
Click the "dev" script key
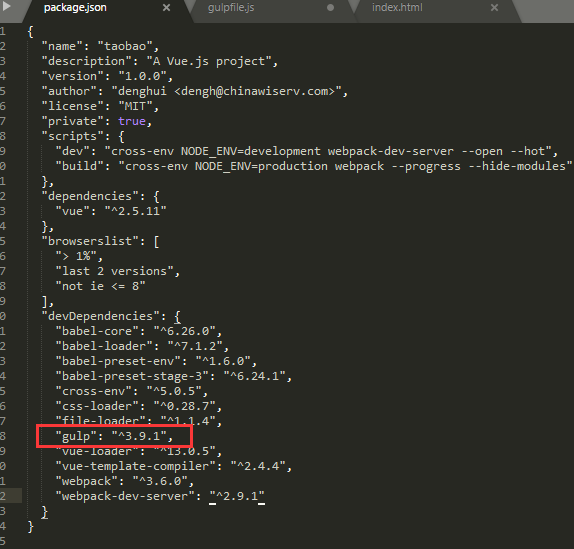(72, 151)
